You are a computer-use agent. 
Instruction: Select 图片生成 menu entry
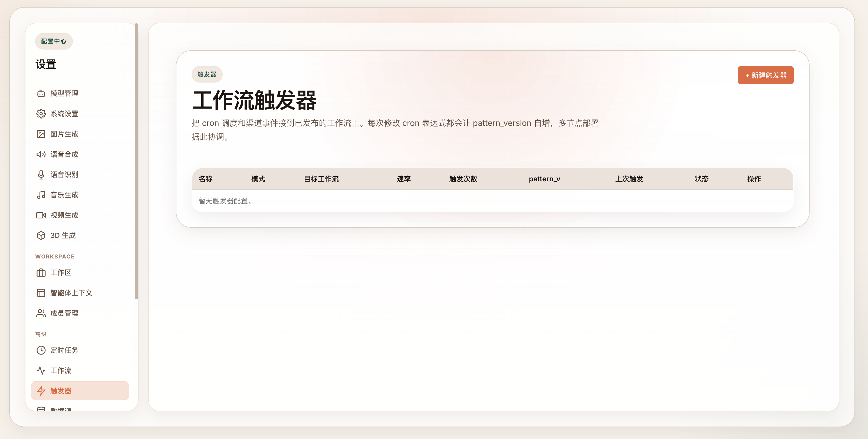click(80, 134)
